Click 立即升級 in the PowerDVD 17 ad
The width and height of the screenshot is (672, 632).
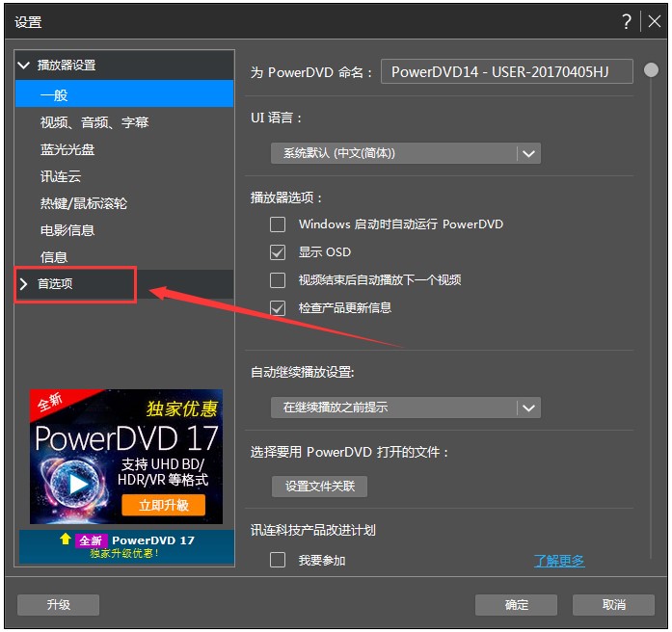tap(163, 505)
